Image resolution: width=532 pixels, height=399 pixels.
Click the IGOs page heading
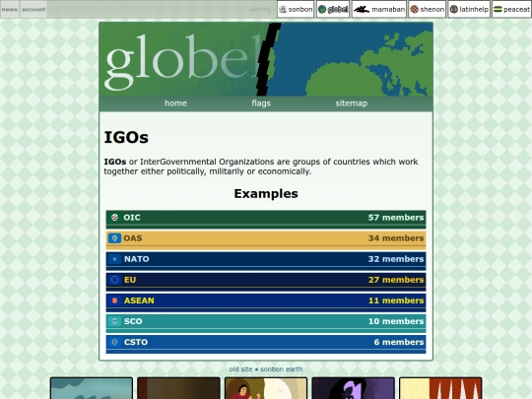click(x=126, y=137)
